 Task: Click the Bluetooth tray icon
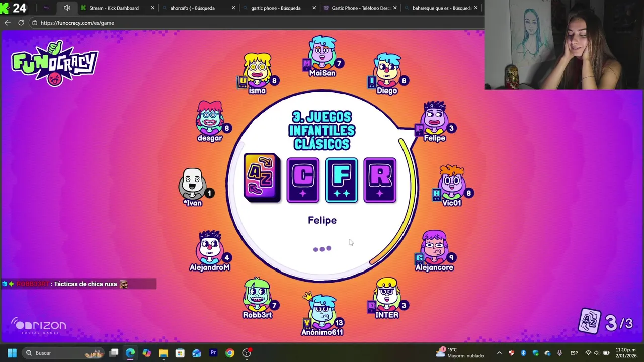(523, 353)
